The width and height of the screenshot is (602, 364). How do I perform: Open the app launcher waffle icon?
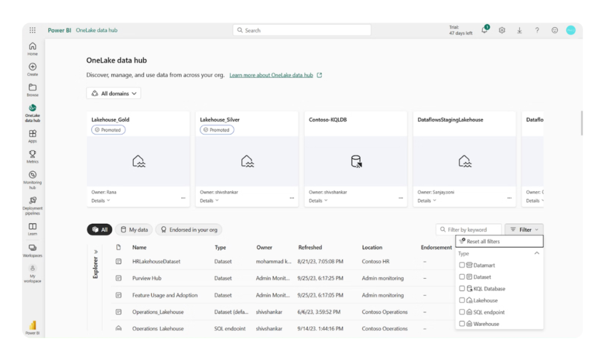pos(32,30)
